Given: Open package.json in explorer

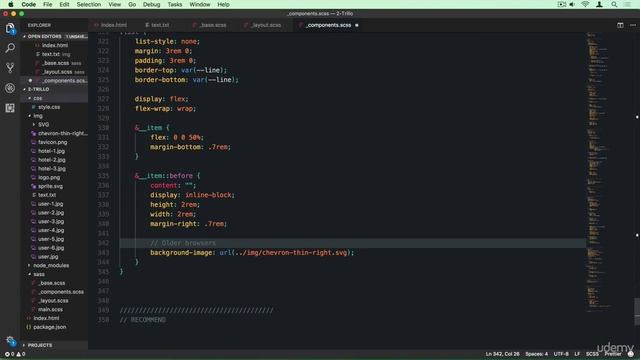Looking at the screenshot, I should 49,327.
